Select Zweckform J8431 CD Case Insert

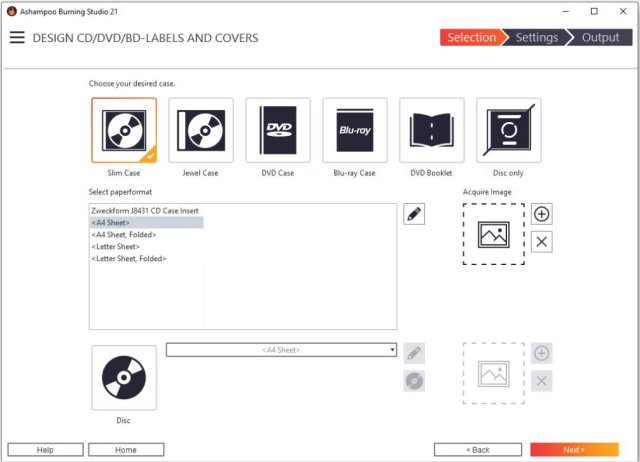[145, 211]
